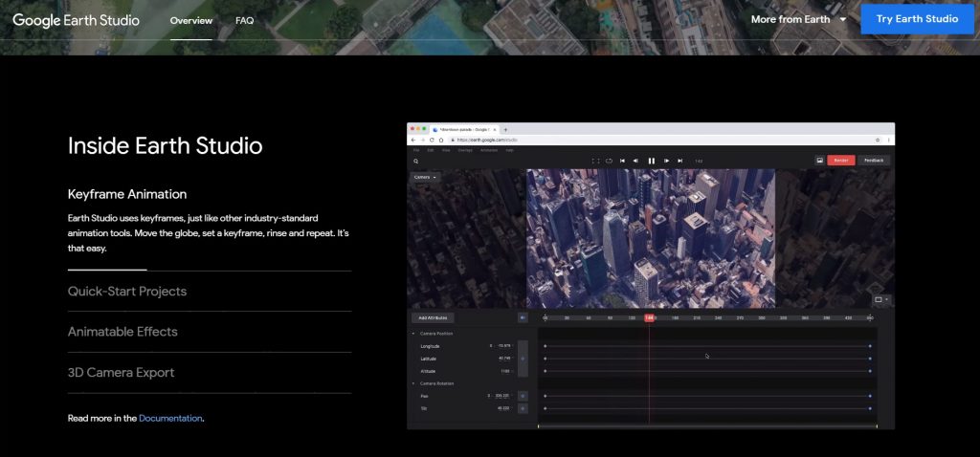Viewport: 980px width, 457px height.
Task: Select the Overview tab in the header
Action: pos(191,20)
